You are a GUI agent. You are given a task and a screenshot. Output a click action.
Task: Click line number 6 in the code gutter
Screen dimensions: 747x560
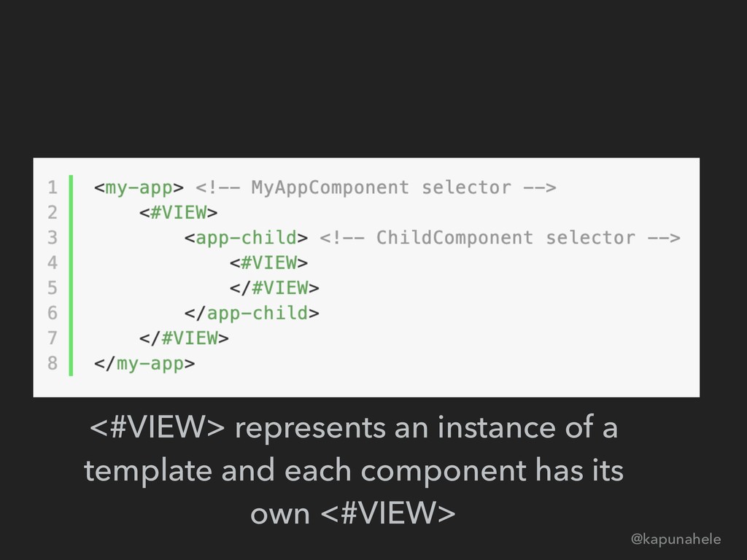pyautogui.click(x=52, y=313)
